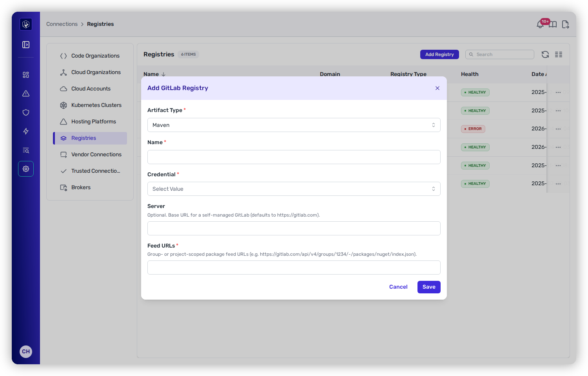Open the Credential Select Value dropdown
This screenshot has height=376, width=588.
pos(294,189)
